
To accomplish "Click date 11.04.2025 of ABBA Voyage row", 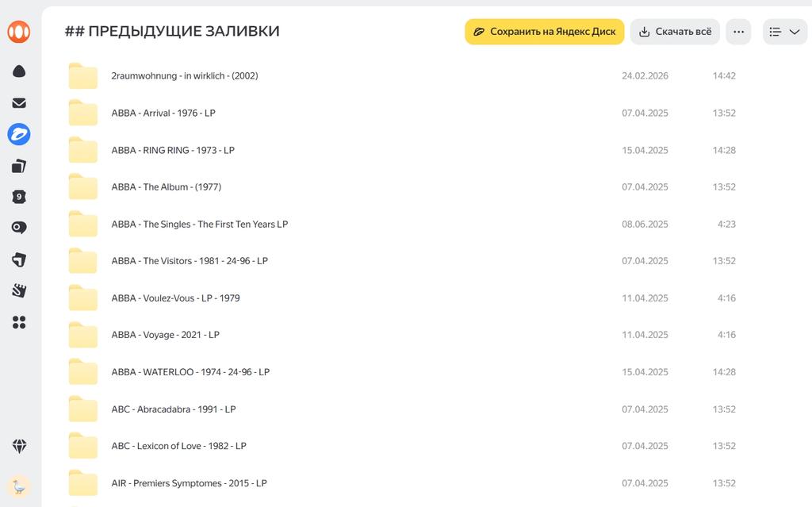I will (645, 335).
